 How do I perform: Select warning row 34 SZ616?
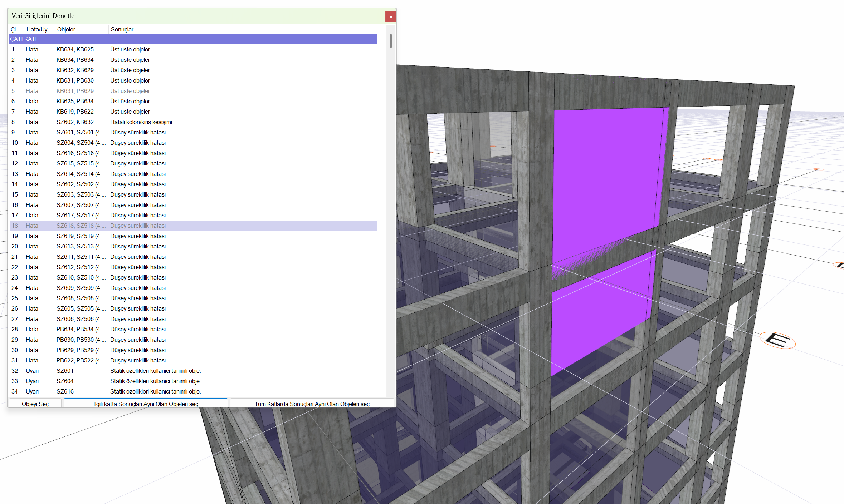coord(65,391)
